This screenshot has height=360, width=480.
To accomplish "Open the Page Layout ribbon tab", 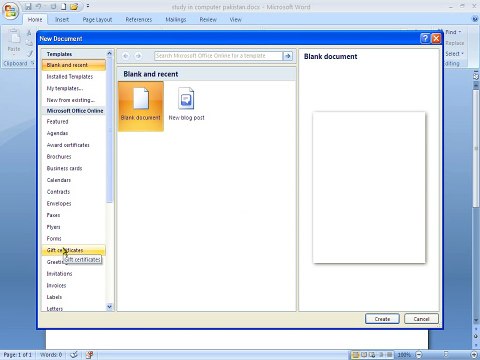I will [x=97, y=20].
